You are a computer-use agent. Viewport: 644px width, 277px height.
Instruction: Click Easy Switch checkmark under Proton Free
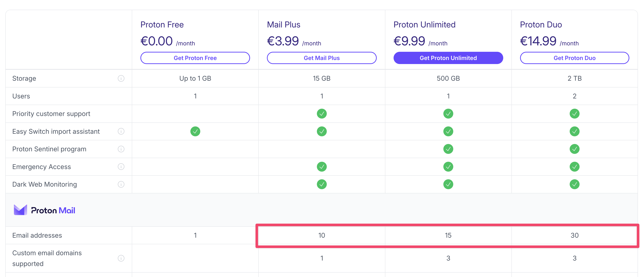coord(195,131)
